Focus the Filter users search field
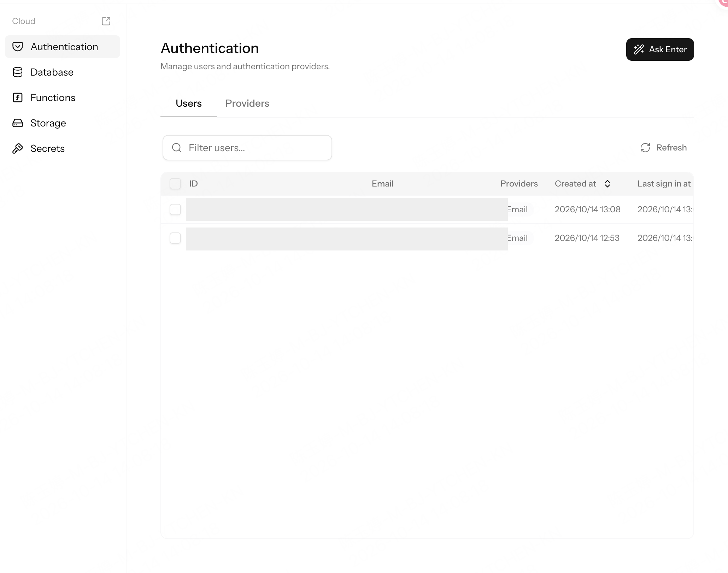Image resolution: width=728 pixels, height=573 pixels. [x=247, y=148]
